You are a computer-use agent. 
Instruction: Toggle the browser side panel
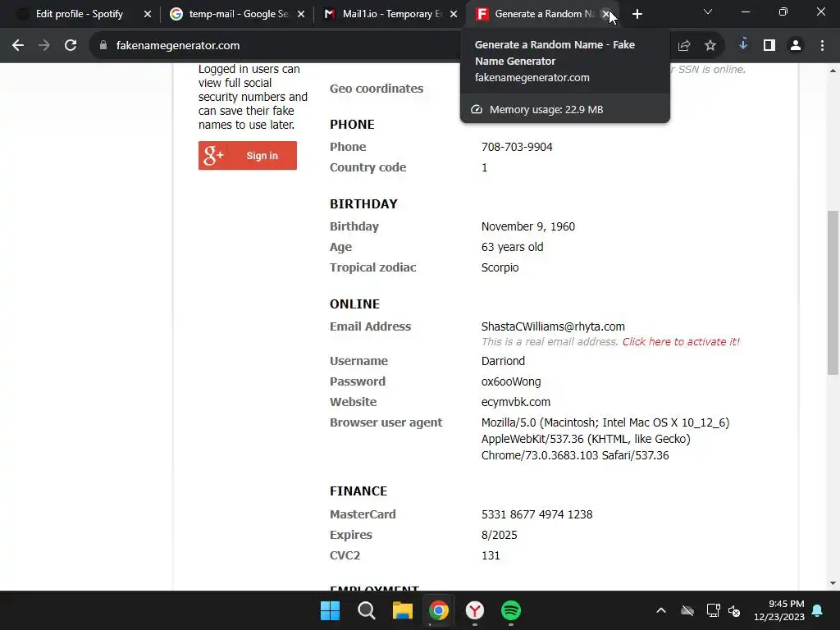(x=769, y=46)
